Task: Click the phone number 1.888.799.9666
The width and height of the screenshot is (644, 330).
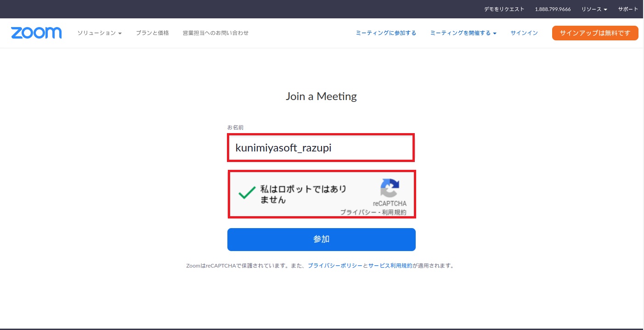Action: (553, 9)
